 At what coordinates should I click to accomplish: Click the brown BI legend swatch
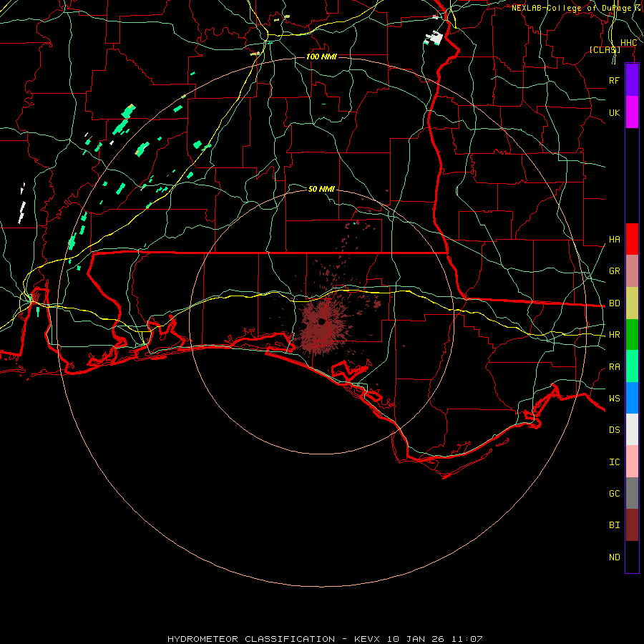tap(632, 525)
